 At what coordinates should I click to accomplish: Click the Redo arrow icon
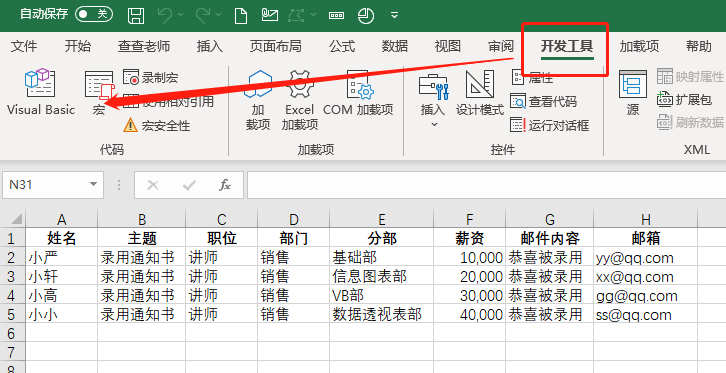pyautogui.click(x=203, y=15)
